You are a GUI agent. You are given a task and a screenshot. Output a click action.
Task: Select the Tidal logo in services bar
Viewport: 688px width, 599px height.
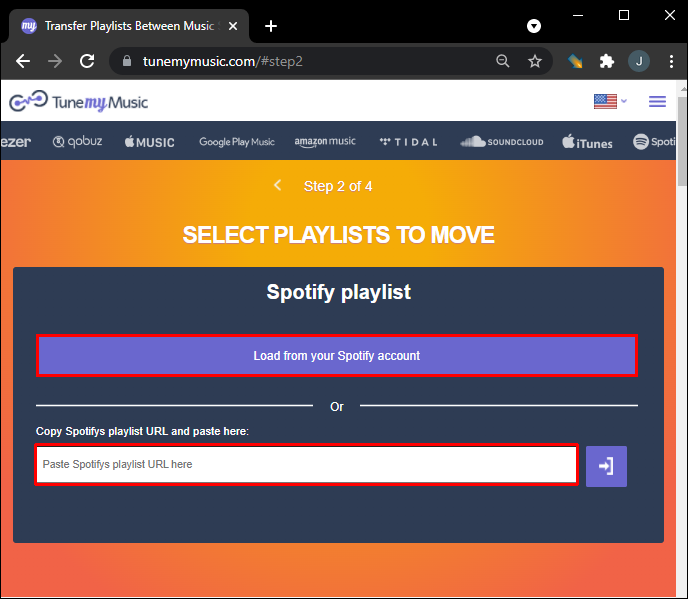(x=409, y=142)
